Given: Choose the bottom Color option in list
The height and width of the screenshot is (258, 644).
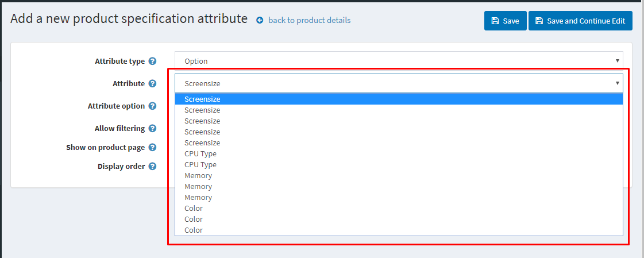Looking at the screenshot, I should click(x=399, y=230).
